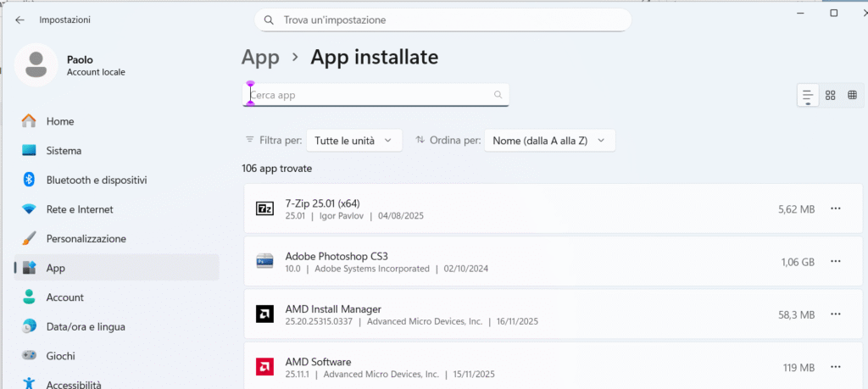Image resolution: width=868 pixels, height=389 pixels.
Task: Open Bluetooth e dispositivi in the sidebar
Action: pos(96,180)
